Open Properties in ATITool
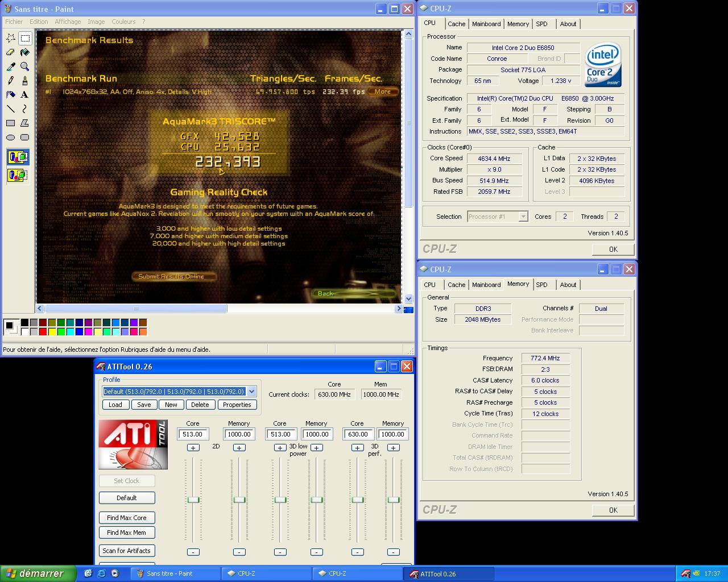 click(237, 405)
